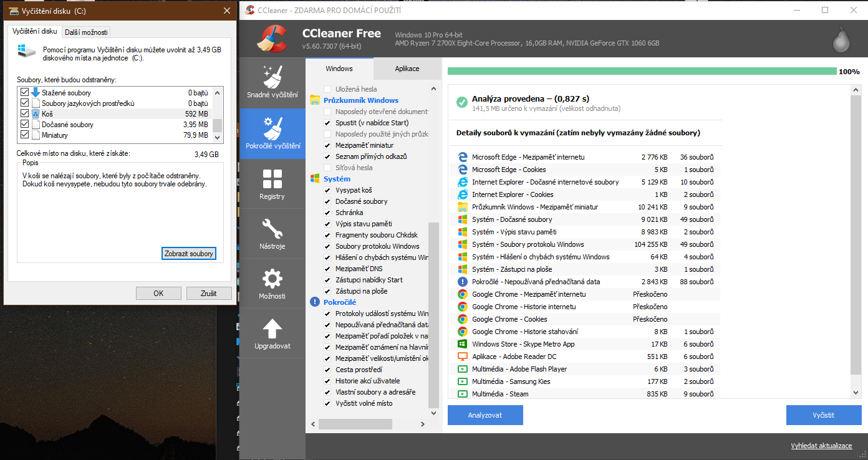
Task: Click scroll-up arrow of Disk Cleanup list
Action: (x=218, y=92)
